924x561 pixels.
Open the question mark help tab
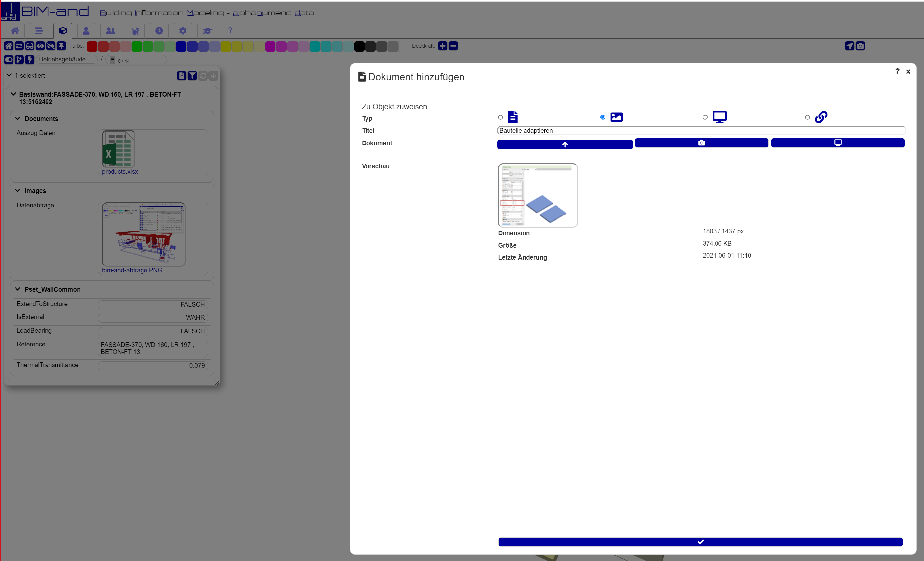(x=230, y=31)
